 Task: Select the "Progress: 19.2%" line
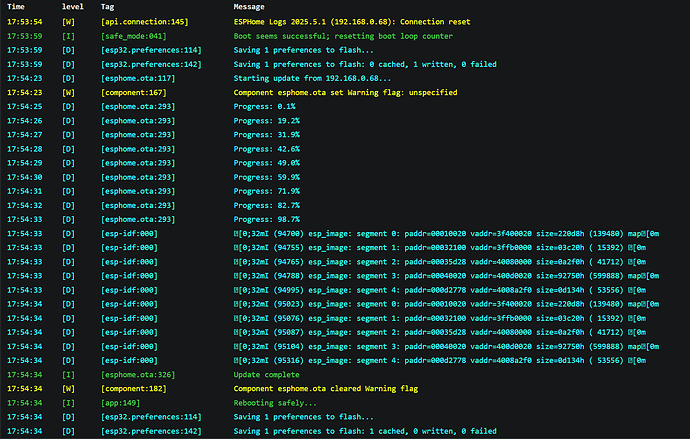(267, 121)
